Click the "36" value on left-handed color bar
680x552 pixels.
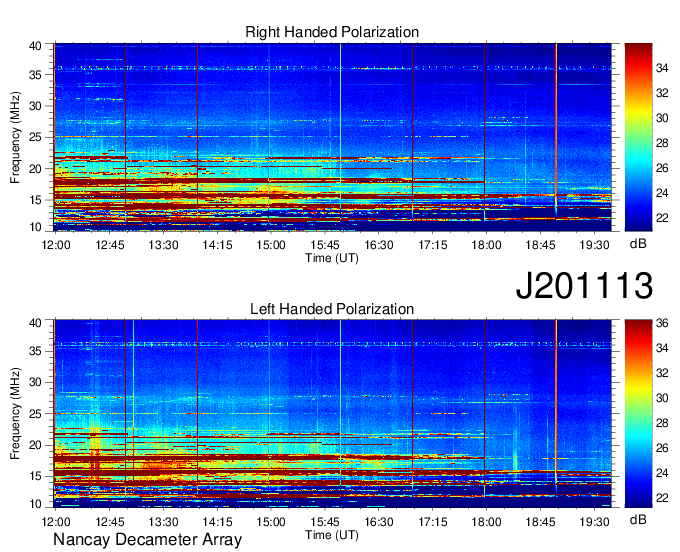click(x=662, y=323)
